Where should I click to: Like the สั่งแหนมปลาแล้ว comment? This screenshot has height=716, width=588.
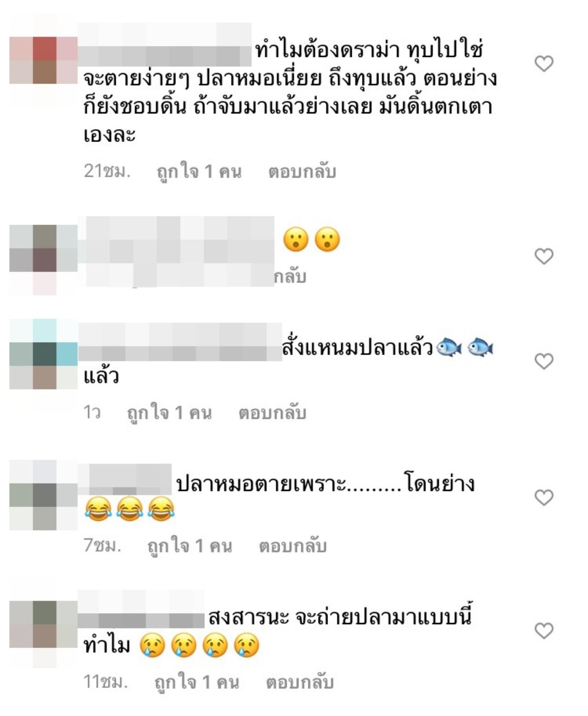[544, 361]
